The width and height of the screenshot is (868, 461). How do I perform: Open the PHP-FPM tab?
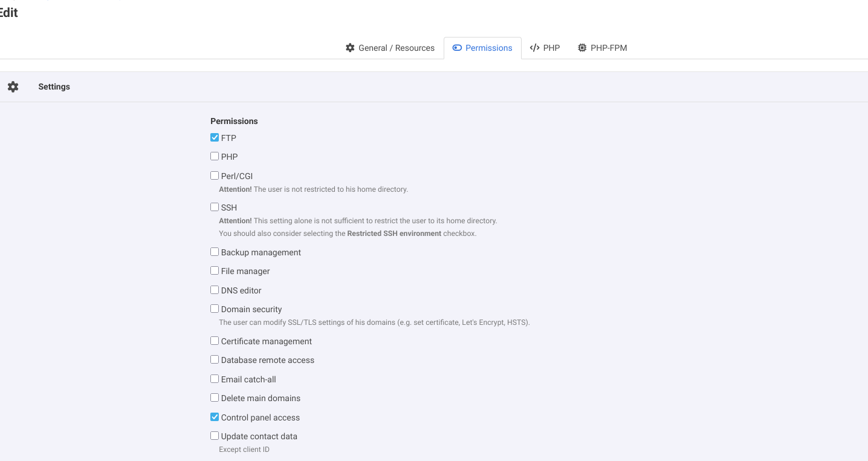point(602,48)
